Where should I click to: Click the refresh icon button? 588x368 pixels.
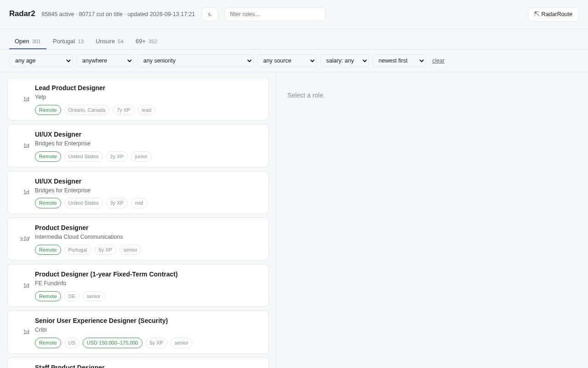click(x=210, y=14)
